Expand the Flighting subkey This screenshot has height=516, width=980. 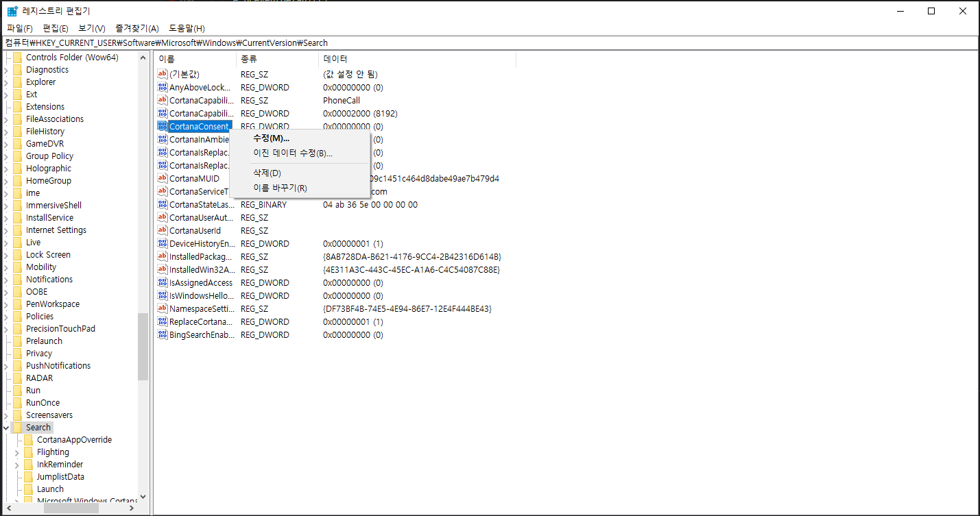[17, 452]
